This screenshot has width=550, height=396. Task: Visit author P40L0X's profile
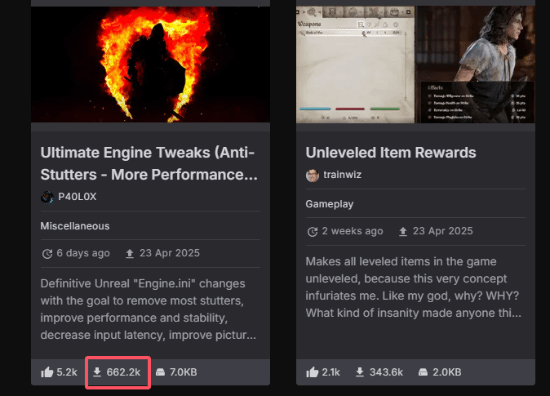tap(77, 196)
